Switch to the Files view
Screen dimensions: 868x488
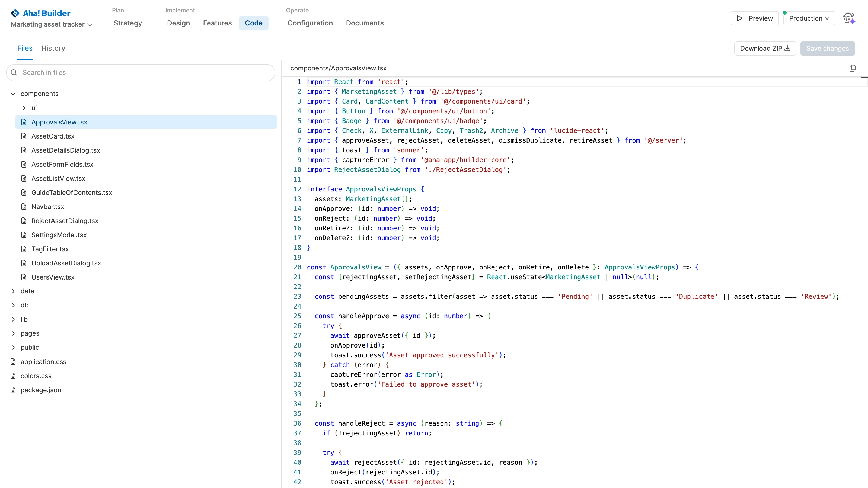[25, 48]
